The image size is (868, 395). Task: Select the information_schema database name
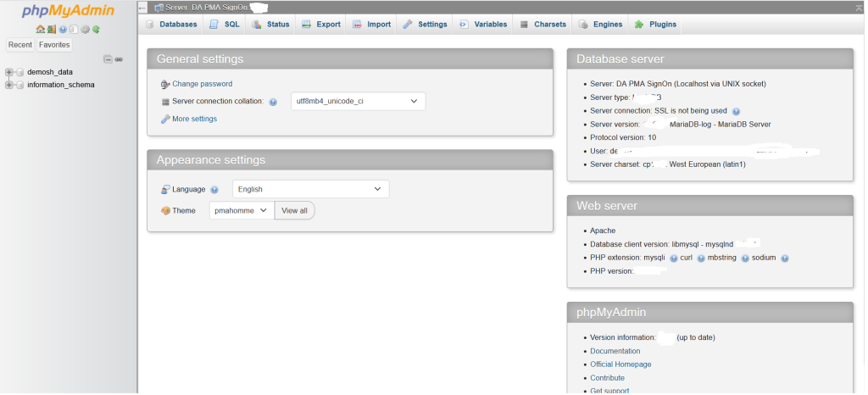pos(61,85)
